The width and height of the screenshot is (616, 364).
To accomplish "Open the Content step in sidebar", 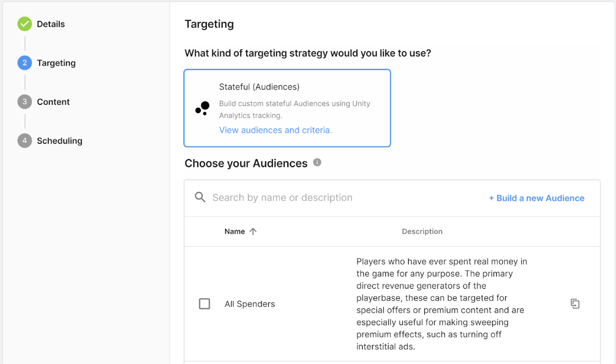I will coord(53,102).
